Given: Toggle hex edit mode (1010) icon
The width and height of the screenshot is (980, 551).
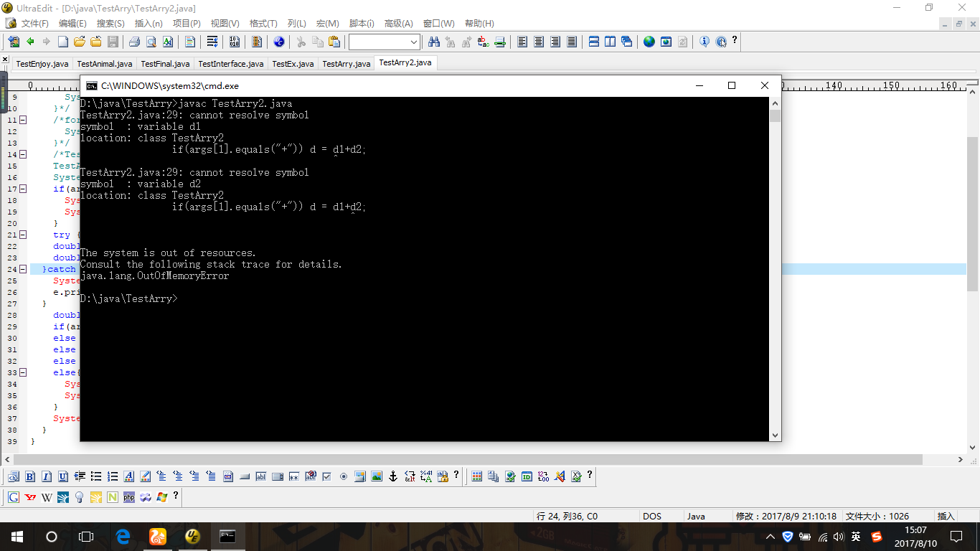Looking at the screenshot, I should point(235,42).
